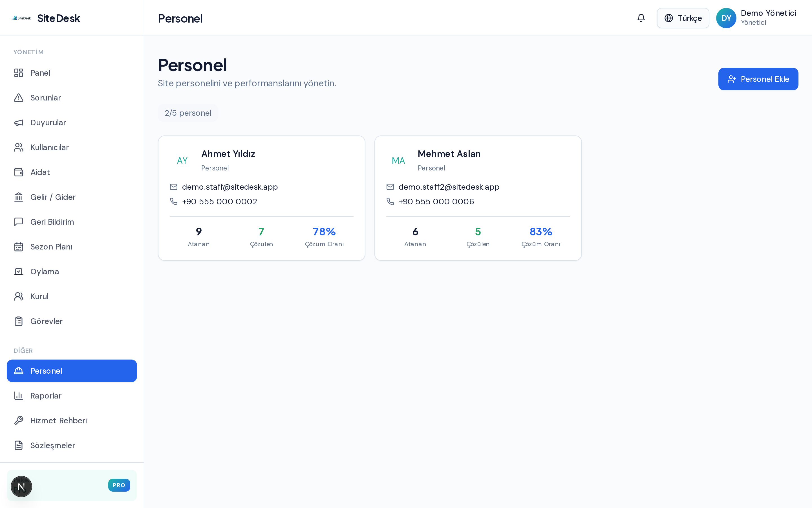Click the Kullanıcılar people icon
The height and width of the screenshot is (508, 812).
(x=18, y=148)
